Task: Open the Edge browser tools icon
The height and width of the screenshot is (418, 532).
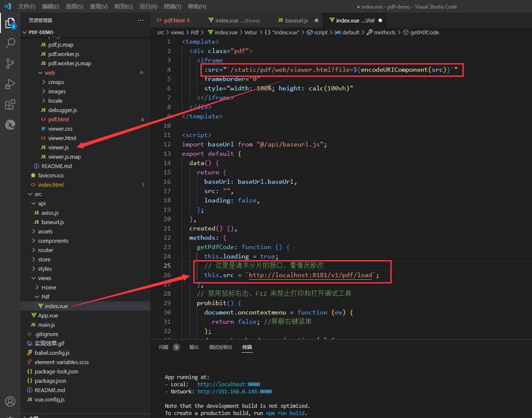Action: 10,125
